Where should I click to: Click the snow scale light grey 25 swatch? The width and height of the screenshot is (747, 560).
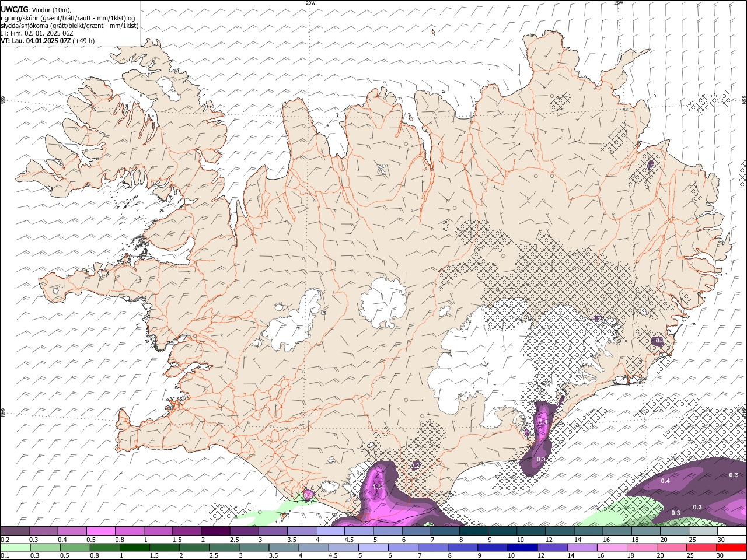pyautogui.click(x=704, y=531)
